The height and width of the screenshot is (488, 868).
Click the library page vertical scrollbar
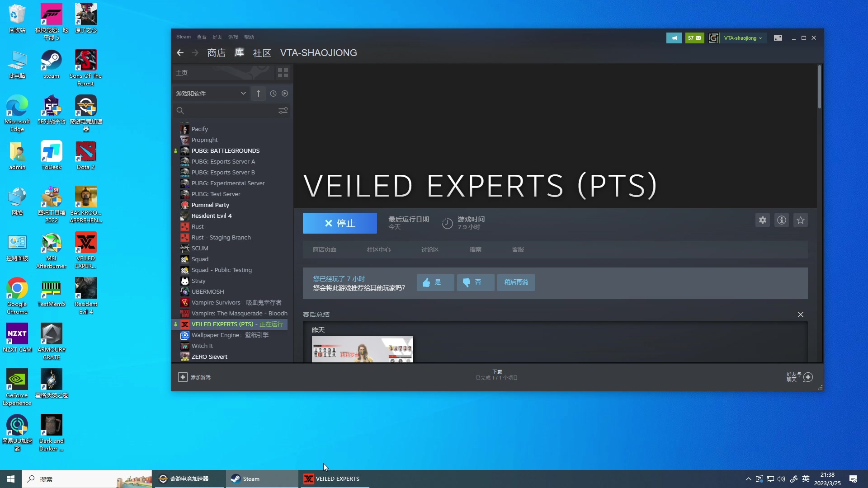[x=819, y=87]
